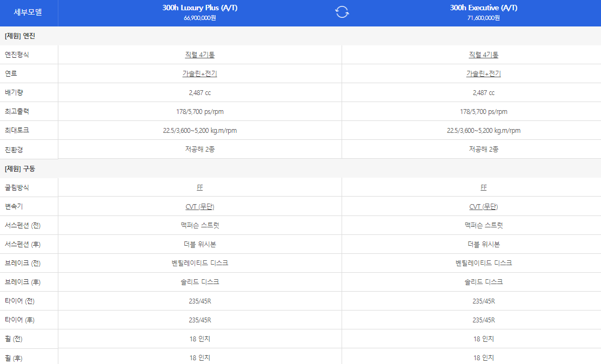601x364 pixels.
Task: Select the 친환경 row label
Action: [x=14, y=150]
